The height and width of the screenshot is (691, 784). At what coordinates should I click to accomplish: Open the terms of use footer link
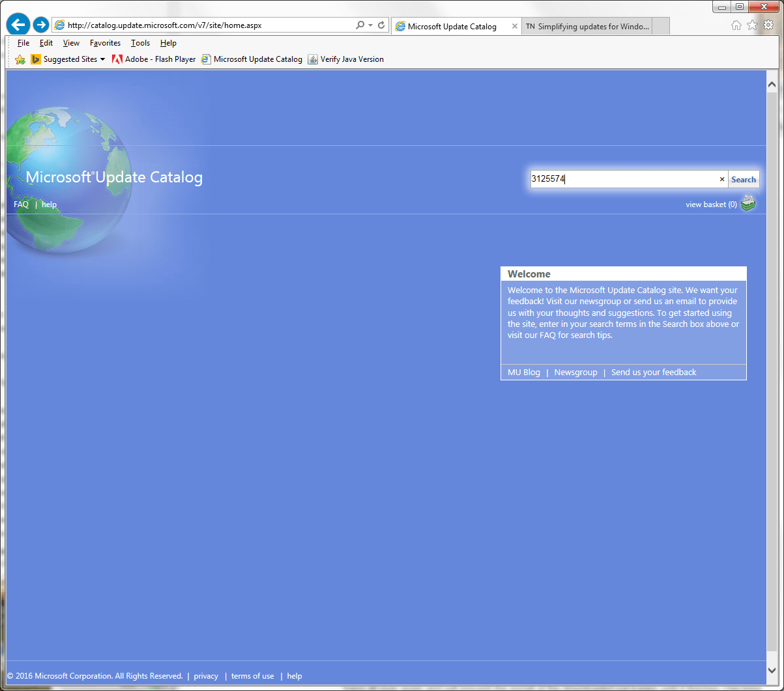click(x=253, y=676)
